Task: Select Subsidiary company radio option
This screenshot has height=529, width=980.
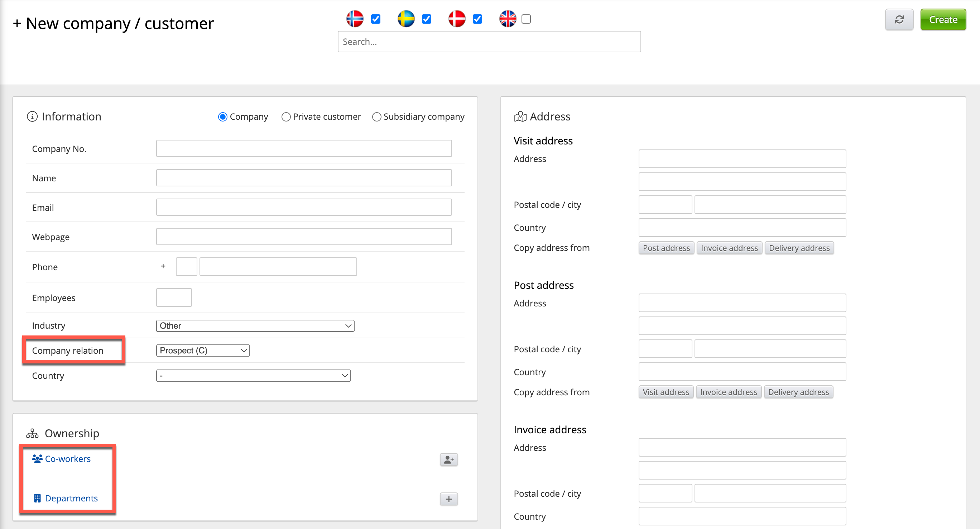Action: pos(376,117)
